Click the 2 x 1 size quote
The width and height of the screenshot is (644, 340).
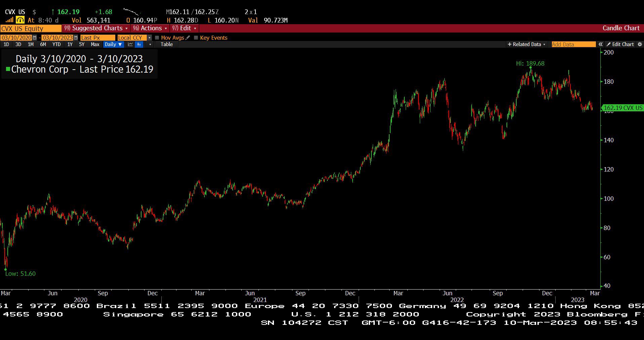pyautogui.click(x=251, y=12)
